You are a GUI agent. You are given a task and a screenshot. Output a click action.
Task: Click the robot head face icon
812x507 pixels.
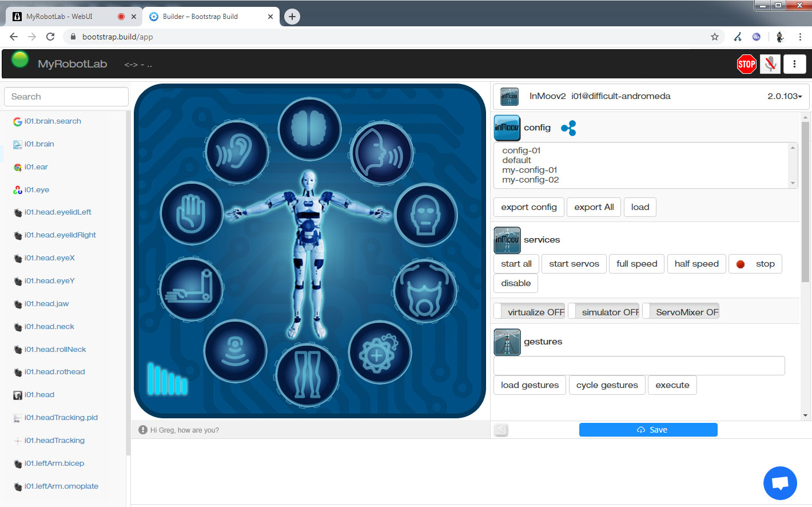(x=426, y=215)
